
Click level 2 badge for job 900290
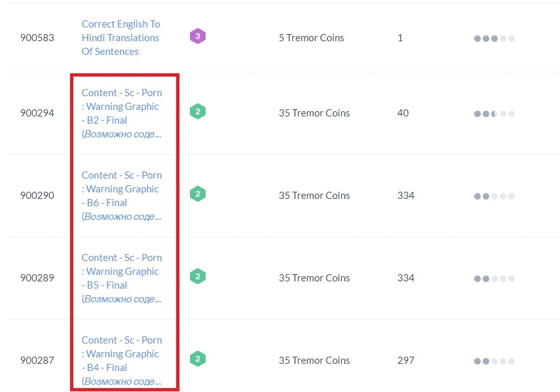[198, 194]
